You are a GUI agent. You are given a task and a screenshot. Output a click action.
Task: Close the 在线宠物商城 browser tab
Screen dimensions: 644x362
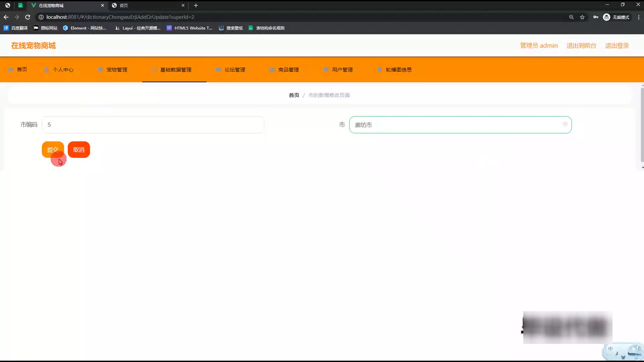(102, 5)
